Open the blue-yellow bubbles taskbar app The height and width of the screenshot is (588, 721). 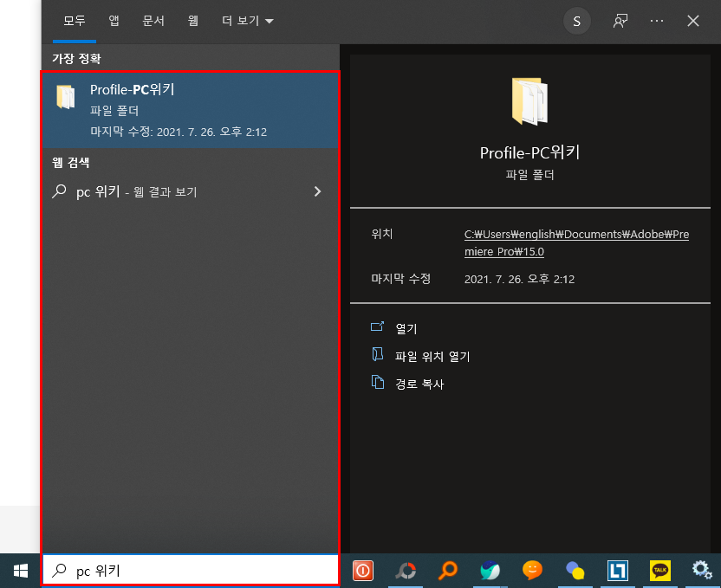(575, 571)
